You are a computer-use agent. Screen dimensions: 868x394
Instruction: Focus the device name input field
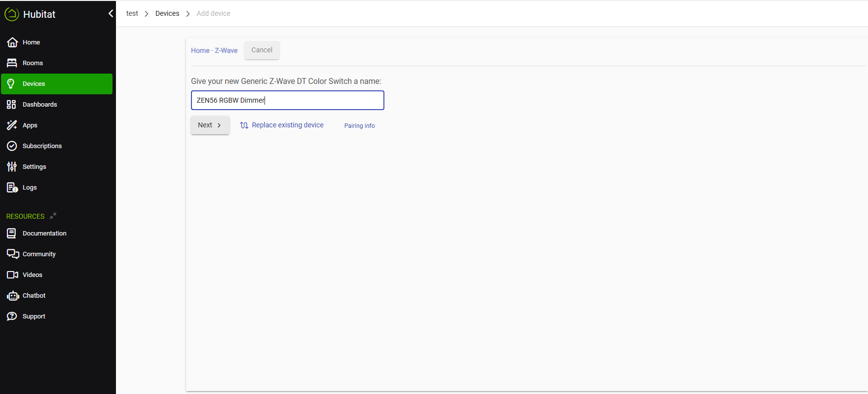click(x=287, y=100)
